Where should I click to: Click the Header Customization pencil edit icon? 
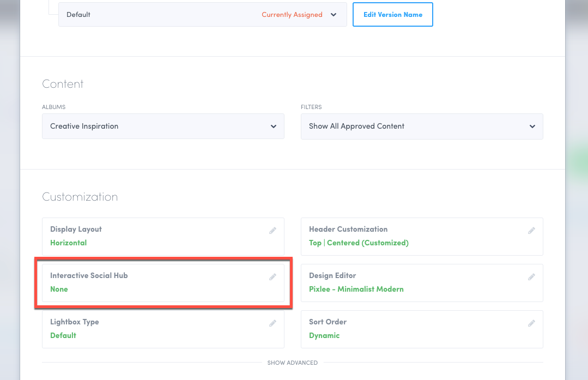531,231
